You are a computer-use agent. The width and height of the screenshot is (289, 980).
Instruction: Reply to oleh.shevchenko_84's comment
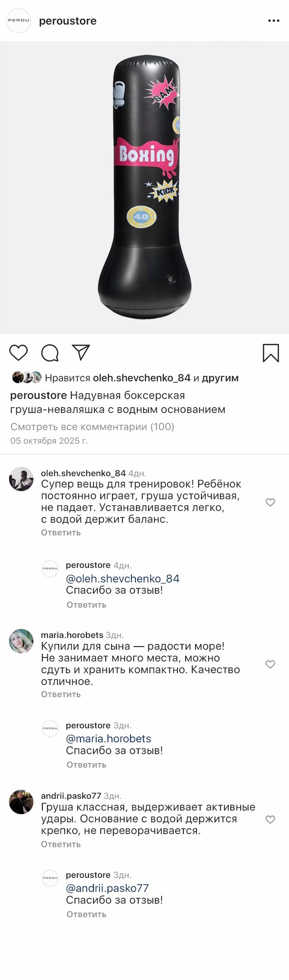[x=61, y=532]
